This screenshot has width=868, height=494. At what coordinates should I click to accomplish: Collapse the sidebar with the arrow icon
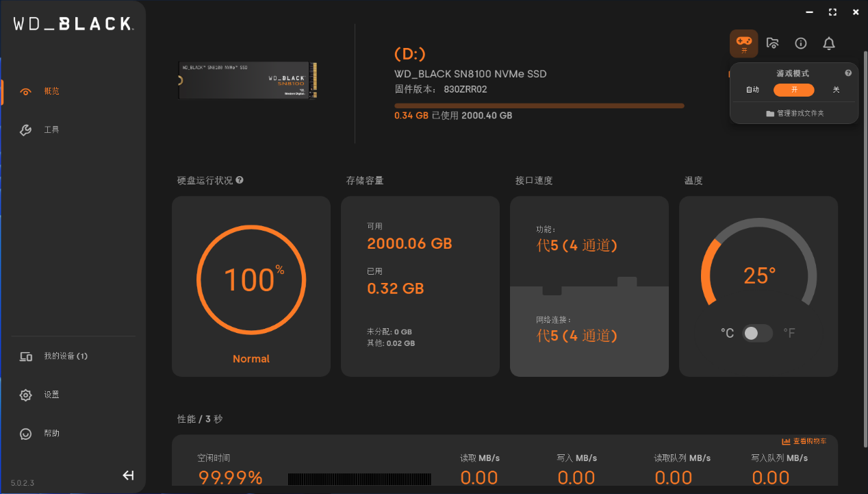pos(128,476)
